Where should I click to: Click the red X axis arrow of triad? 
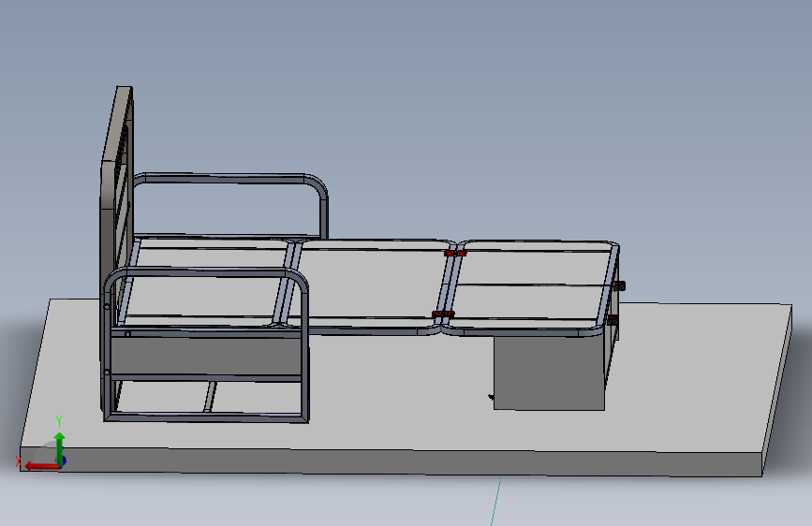coord(40,466)
